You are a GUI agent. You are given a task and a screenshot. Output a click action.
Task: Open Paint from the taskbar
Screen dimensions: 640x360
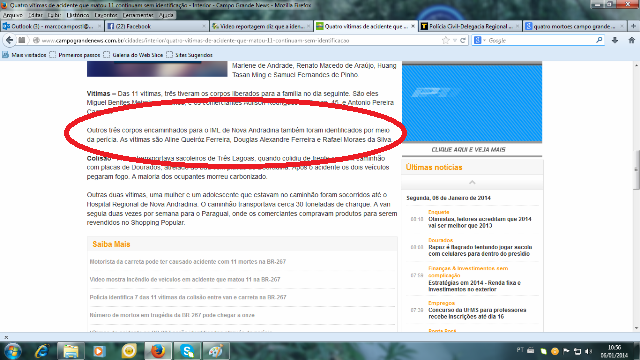216,351
